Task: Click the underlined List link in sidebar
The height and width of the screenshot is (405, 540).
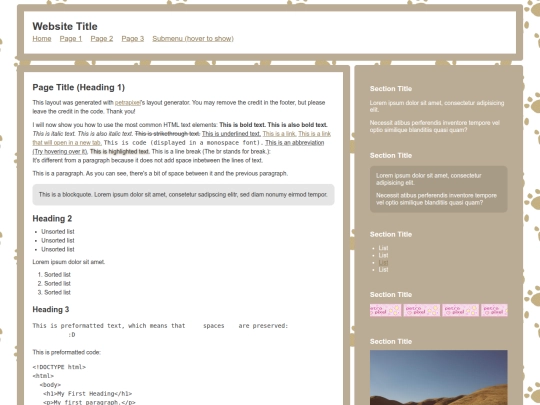Action: [x=383, y=262]
